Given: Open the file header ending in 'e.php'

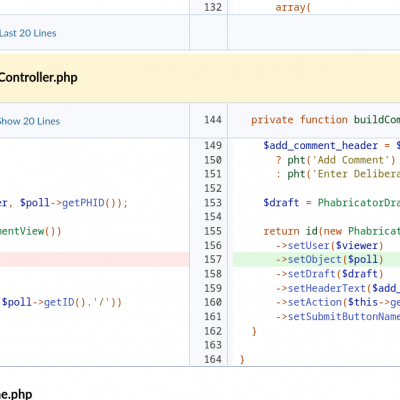Looking at the screenshot, I should 16,394.
